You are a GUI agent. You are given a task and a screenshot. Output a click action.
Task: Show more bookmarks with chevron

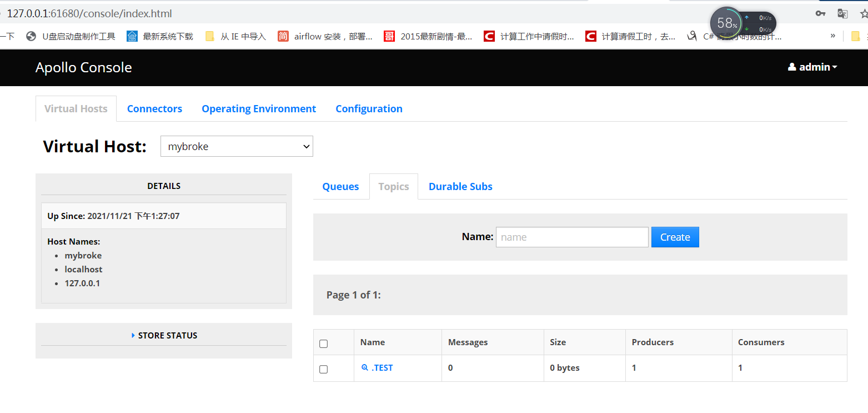[832, 36]
